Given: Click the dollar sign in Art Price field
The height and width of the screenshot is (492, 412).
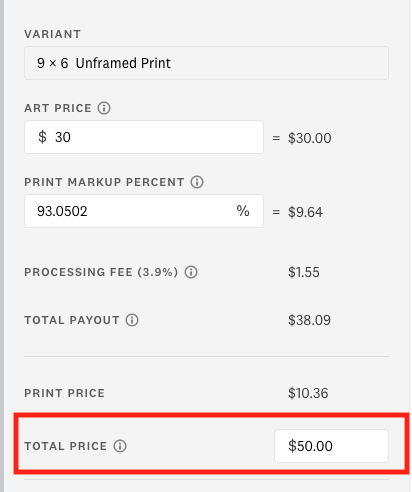Looking at the screenshot, I should 42,137.
